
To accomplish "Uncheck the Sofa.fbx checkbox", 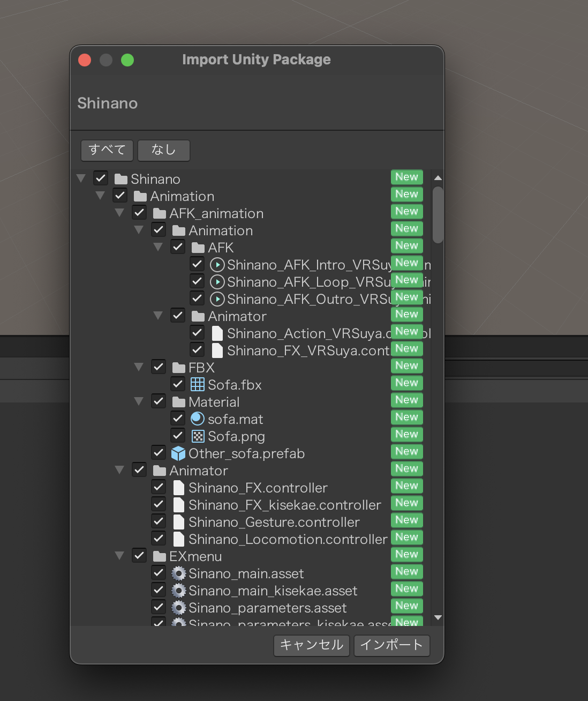I will 178,384.
